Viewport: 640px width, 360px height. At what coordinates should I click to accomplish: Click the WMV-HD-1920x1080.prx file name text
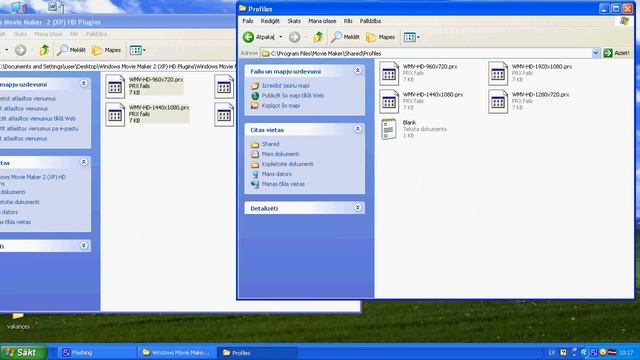coord(542,66)
